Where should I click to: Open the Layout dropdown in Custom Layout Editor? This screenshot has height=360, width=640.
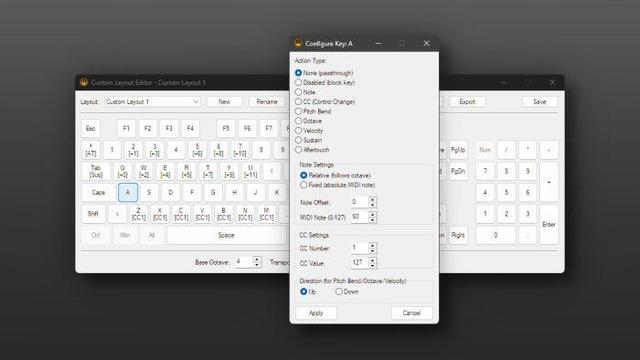(x=152, y=102)
